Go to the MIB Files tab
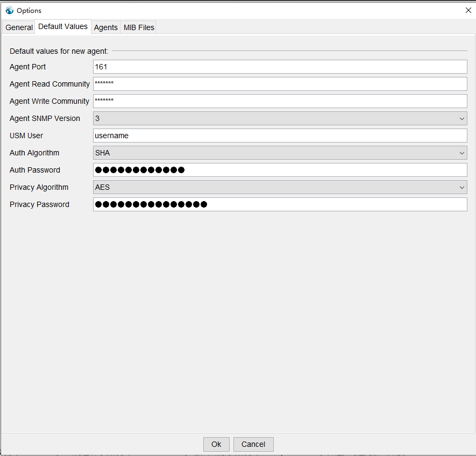 coord(139,27)
